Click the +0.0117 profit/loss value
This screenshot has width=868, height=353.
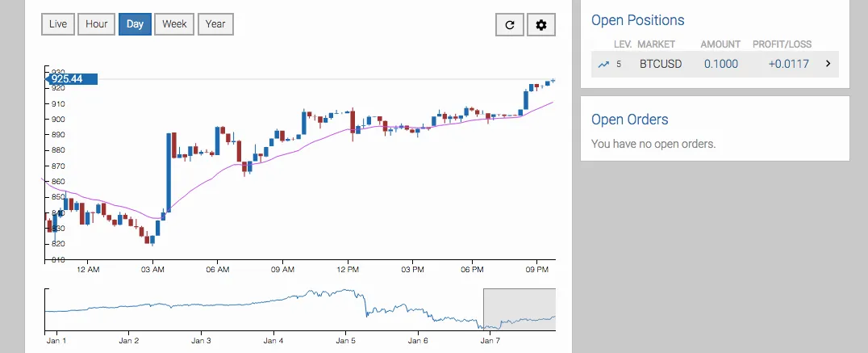click(789, 64)
